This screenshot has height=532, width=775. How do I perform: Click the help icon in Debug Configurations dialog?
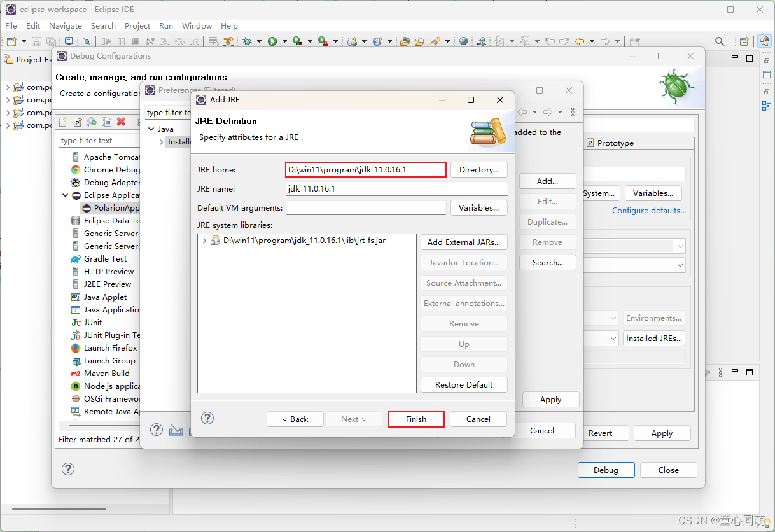68,469
